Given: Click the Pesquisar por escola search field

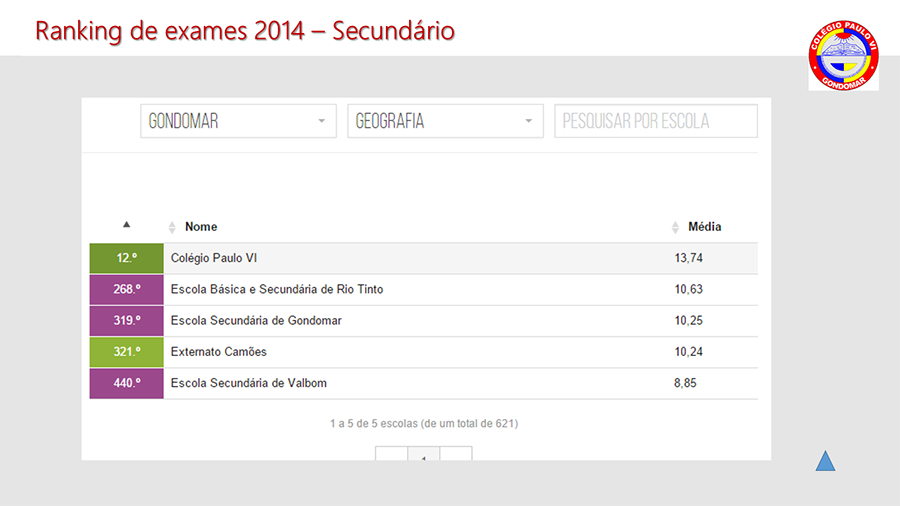Looking at the screenshot, I should coord(655,121).
